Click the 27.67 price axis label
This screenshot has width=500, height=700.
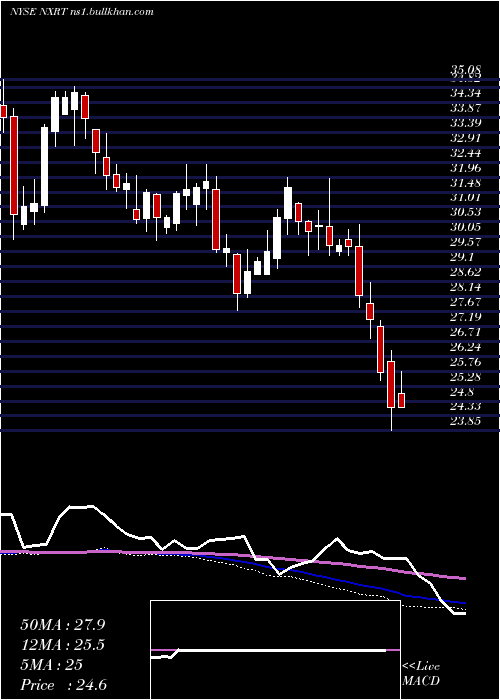click(x=466, y=302)
